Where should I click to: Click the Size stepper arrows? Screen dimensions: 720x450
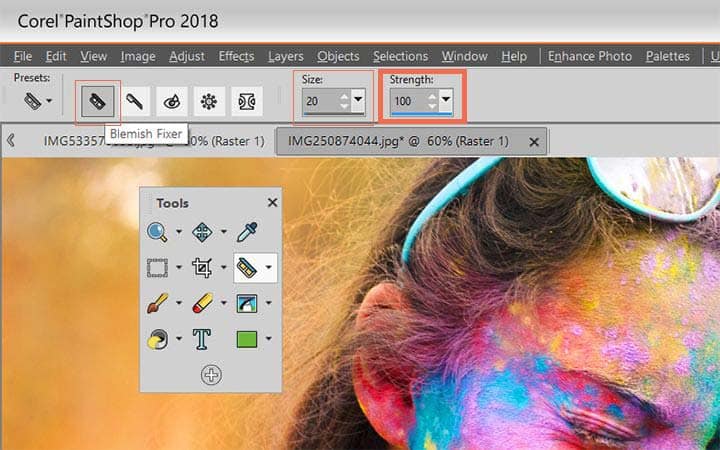(x=344, y=101)
